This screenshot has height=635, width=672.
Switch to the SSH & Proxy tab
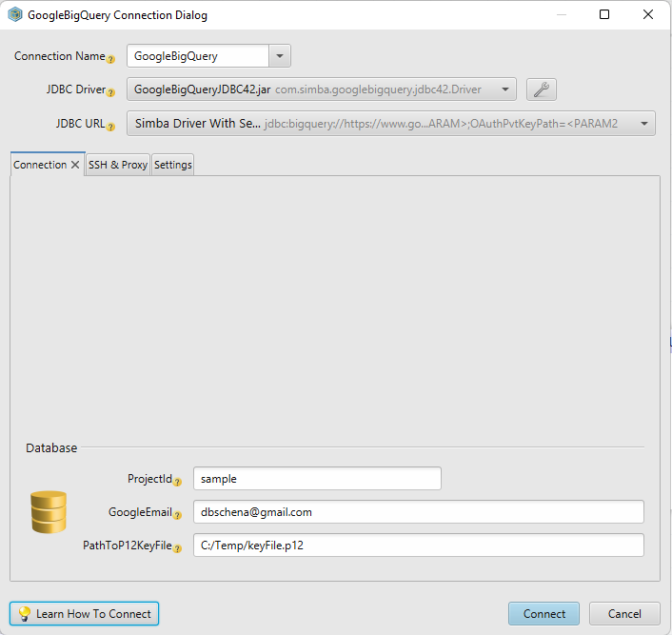tap(118, 165)
